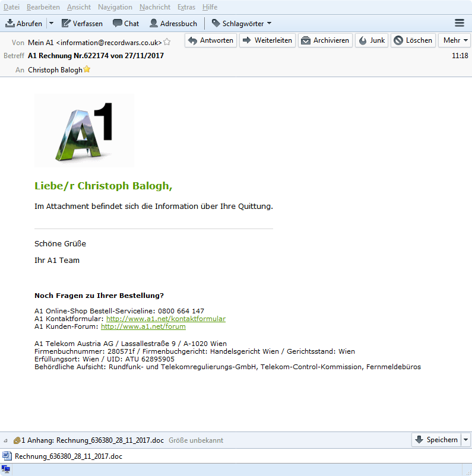Click sender Mein A1 address
Viewport: 472px width, 476px height.
point(95,43)
